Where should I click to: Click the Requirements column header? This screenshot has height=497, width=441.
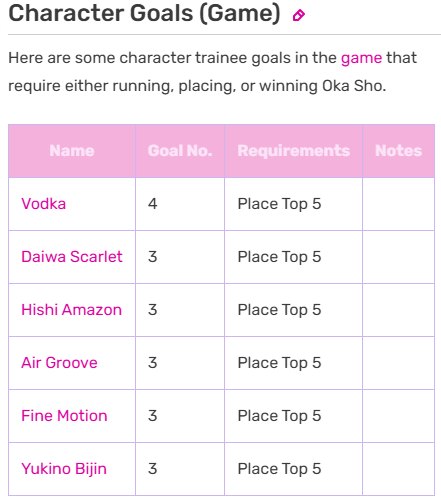294,151
